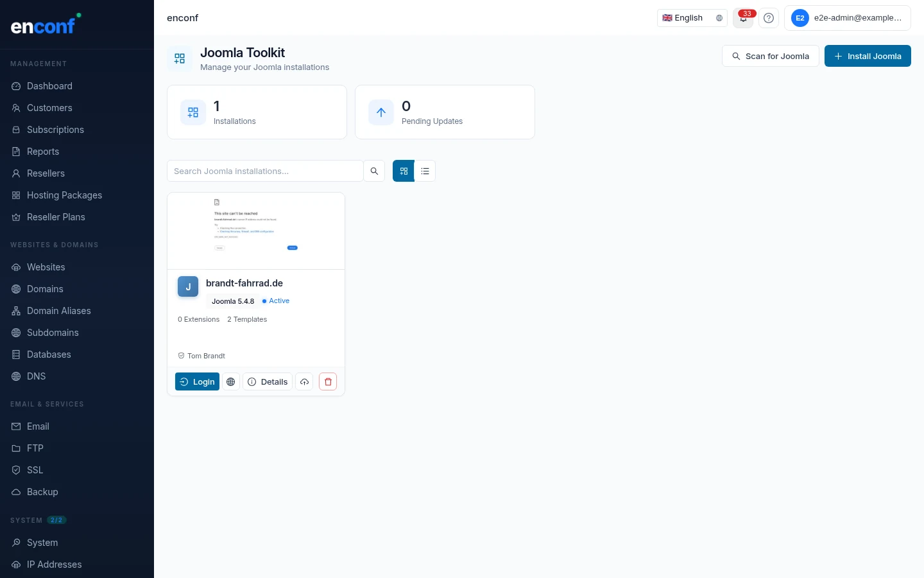Screen dimensions: 924x578
Task: Focus the Search Joomla installations field
Action: click(x=265, y=171)
